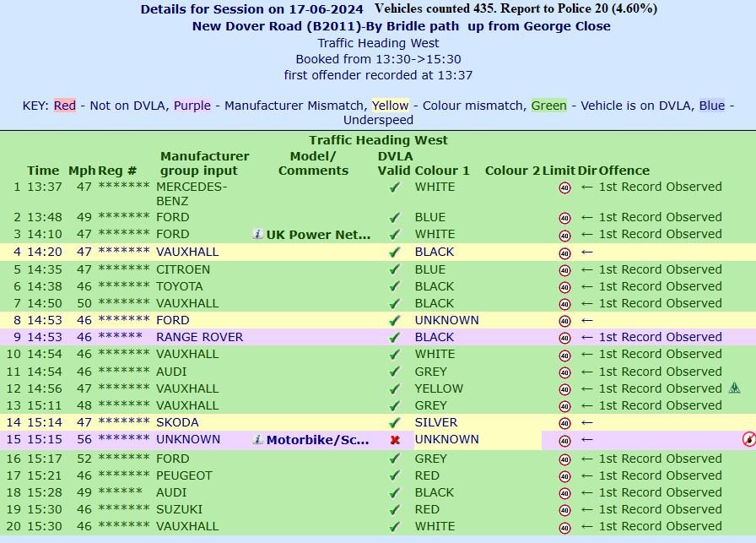Click the red cross DVLA mark in row 15
This screenshot has width=756, height=543.
pyautogui.click(x=395, y=440)
